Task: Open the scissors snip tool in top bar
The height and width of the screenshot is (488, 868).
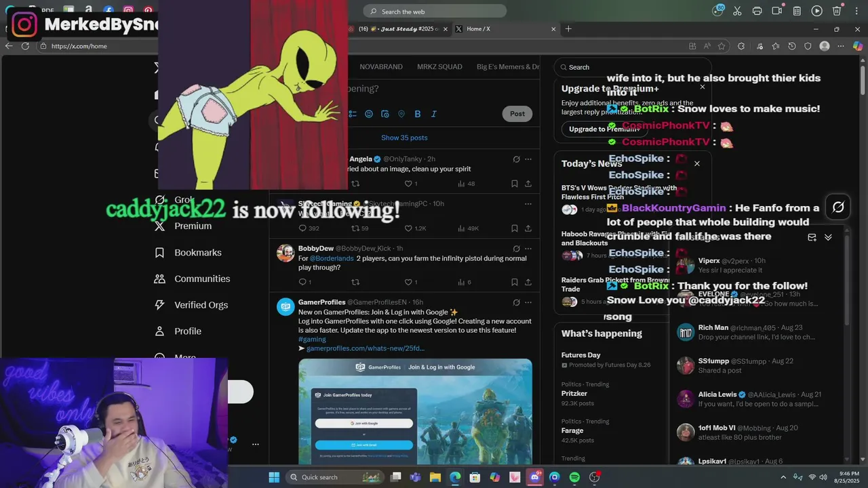Action: tap(737, 11)
